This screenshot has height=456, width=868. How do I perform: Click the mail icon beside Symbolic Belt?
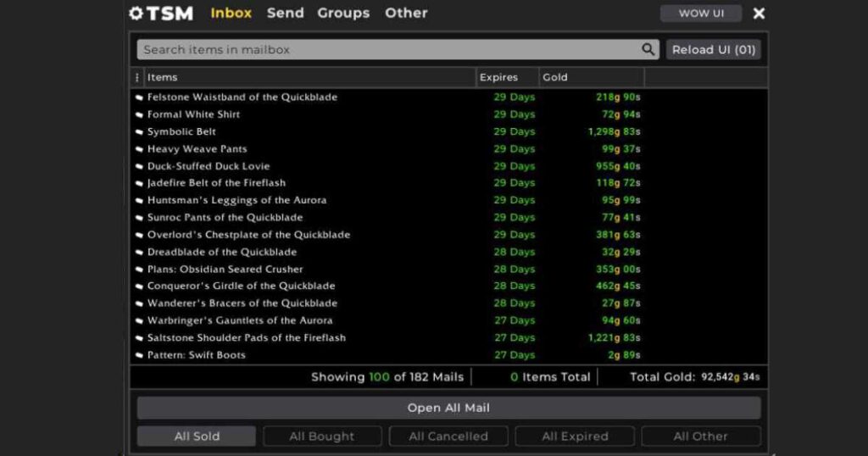(139, 132)
